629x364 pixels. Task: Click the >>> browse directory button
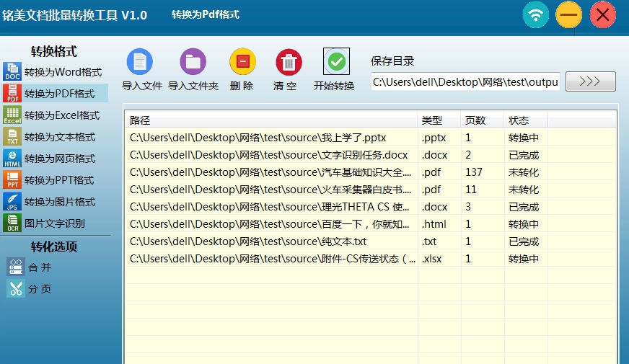coord(590,81)
